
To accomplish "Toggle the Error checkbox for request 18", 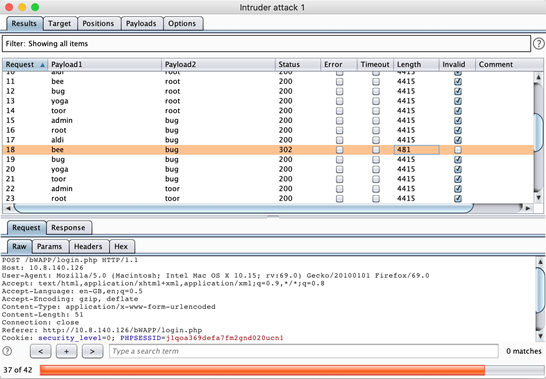I will 340,150.
